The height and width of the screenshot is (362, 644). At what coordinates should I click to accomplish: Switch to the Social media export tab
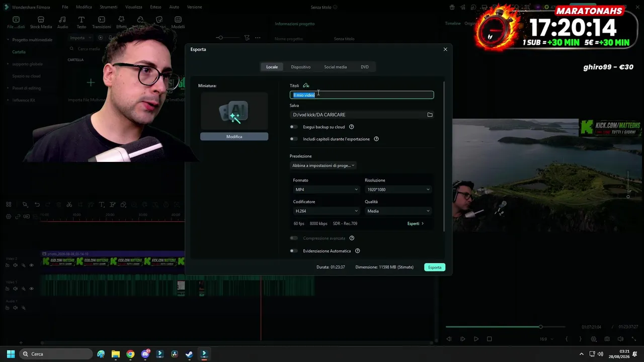(336, 67)
